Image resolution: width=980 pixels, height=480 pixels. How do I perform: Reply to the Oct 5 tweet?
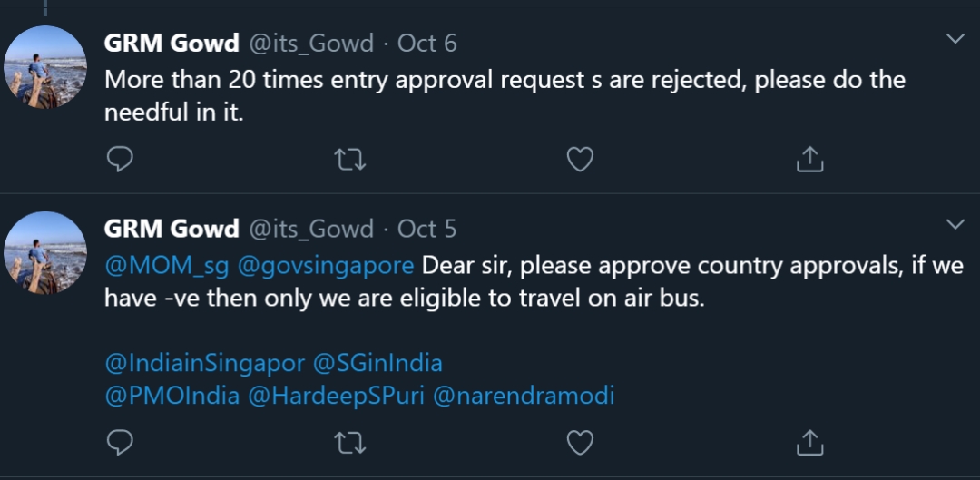[120, 443]
